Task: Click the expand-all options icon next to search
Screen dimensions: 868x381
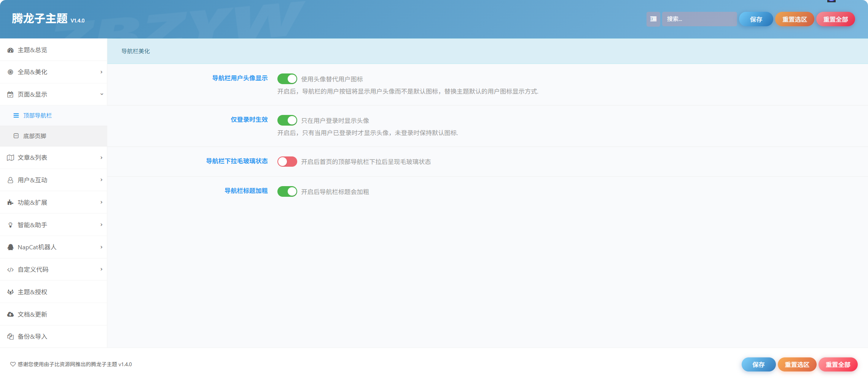Action: tap(653, 19)
